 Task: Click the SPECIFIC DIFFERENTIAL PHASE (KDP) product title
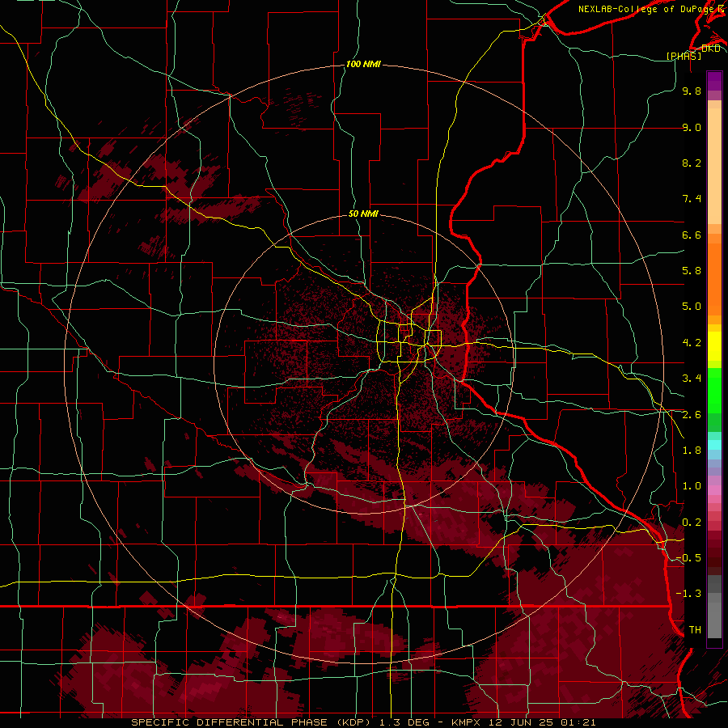click(x=253, y=722)
